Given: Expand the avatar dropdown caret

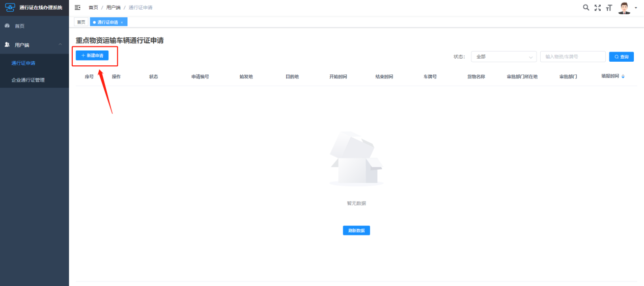Looking at the screenshot, I should pos(636,8).
